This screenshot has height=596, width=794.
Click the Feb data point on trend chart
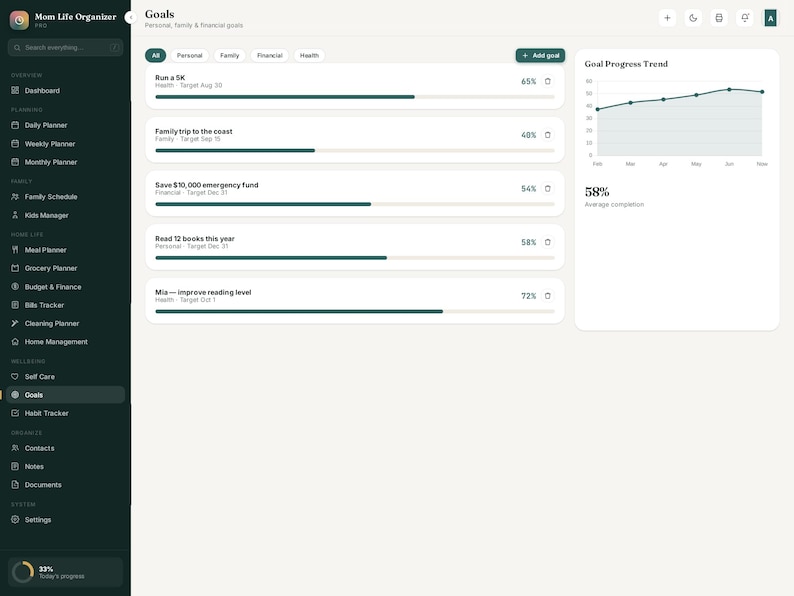coord(598,109)
